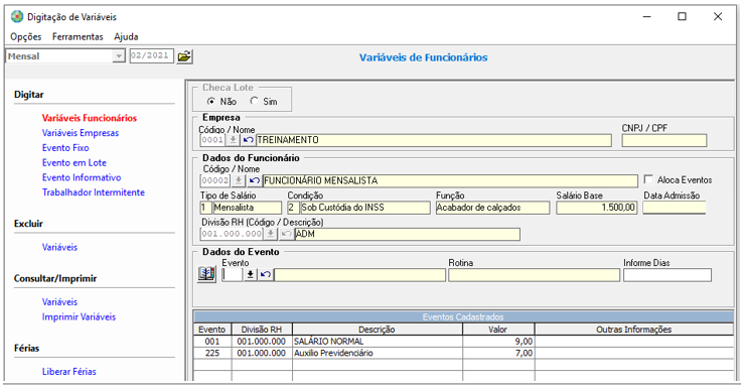This screenshot has height=390, width=744.
Task: Click the 02/2021 period field
Action: click(x=152, y=56)
